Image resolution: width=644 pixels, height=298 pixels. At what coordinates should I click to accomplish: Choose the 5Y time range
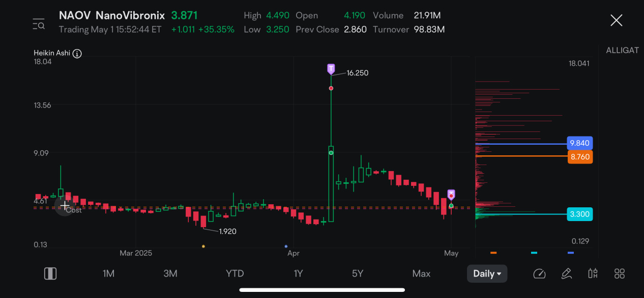point(358,274)
